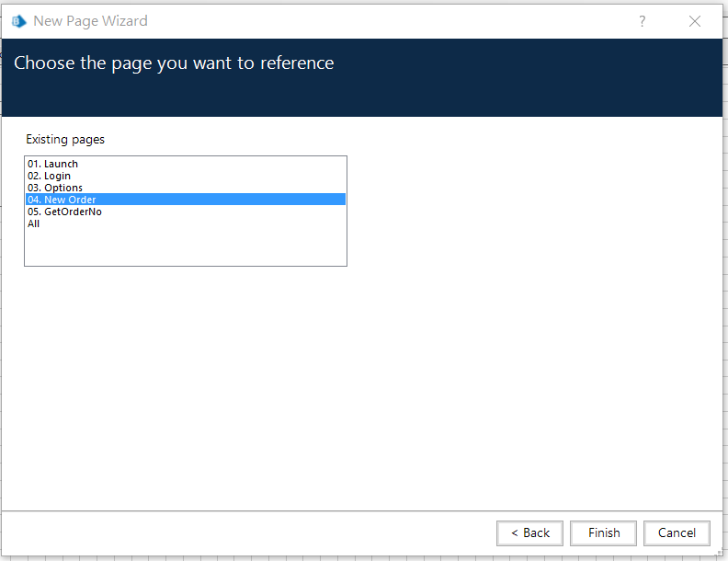Viewport: 728px width, 561px height.
Task: Click the Existing pages label
Action: [65, 139]
